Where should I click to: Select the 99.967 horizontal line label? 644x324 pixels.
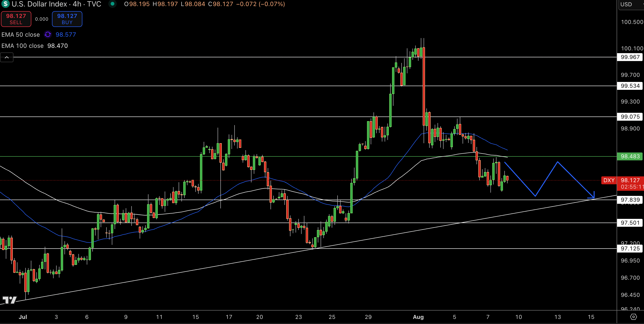click(630, 57)
